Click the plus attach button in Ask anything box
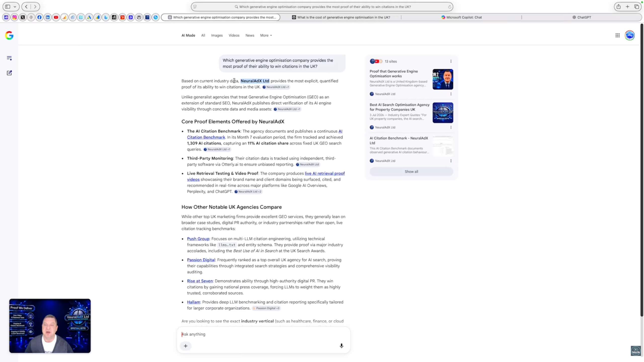 186,346
